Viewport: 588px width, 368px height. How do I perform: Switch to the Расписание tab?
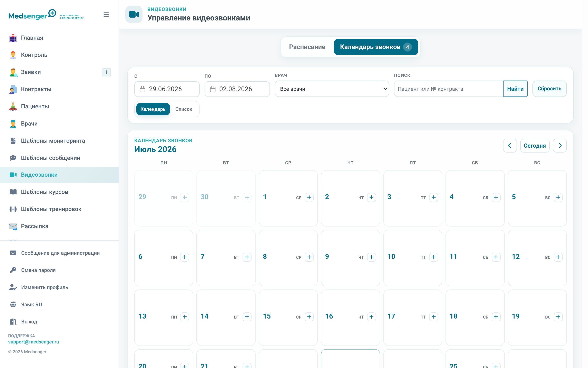[307, 47]
